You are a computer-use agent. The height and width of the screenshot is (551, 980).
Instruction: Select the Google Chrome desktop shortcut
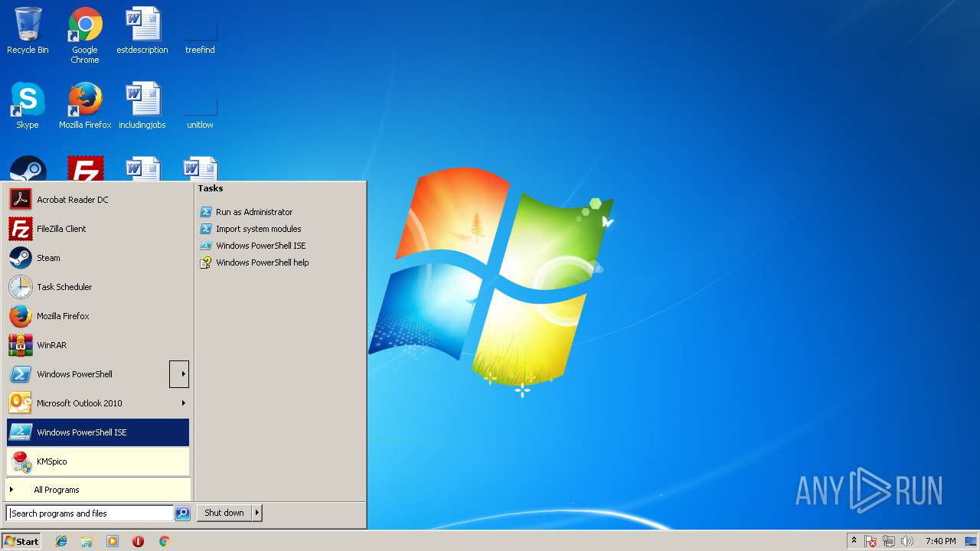tap(85, 35)
